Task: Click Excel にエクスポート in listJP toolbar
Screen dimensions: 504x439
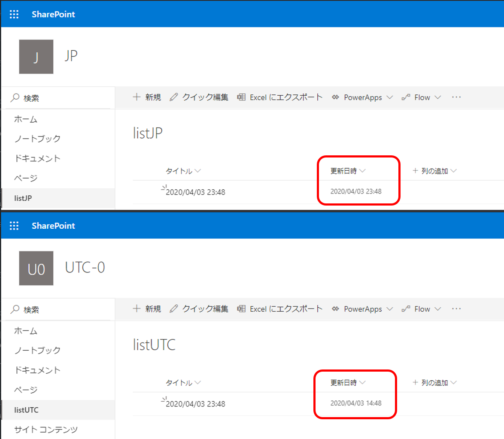Action: (279, 97)
